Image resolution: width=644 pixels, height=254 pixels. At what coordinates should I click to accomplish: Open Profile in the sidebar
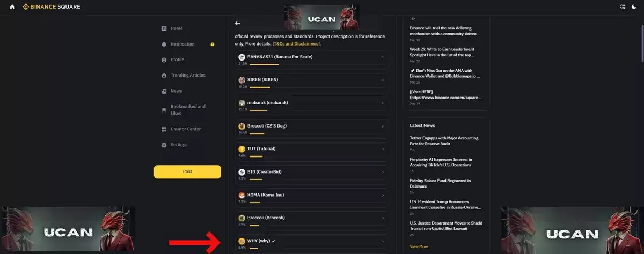tap(177, 59)
